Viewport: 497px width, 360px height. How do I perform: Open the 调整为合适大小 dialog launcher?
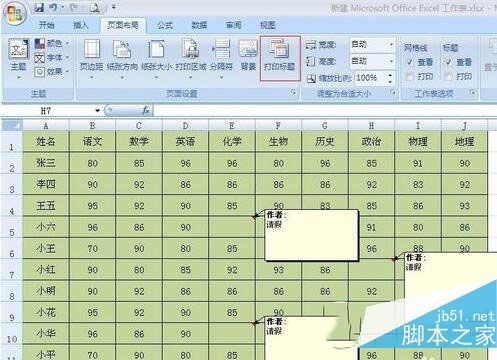tap(393, 92)
